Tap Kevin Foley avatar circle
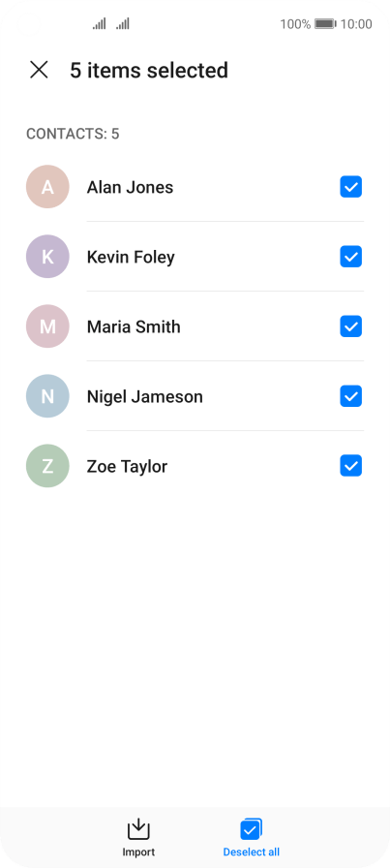The image size is (390, 868). [x=47, y=257]
